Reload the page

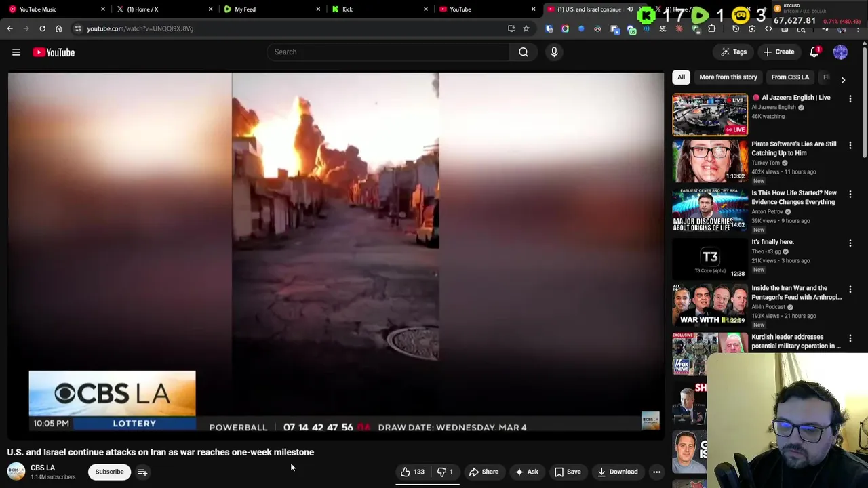[42, 28]
